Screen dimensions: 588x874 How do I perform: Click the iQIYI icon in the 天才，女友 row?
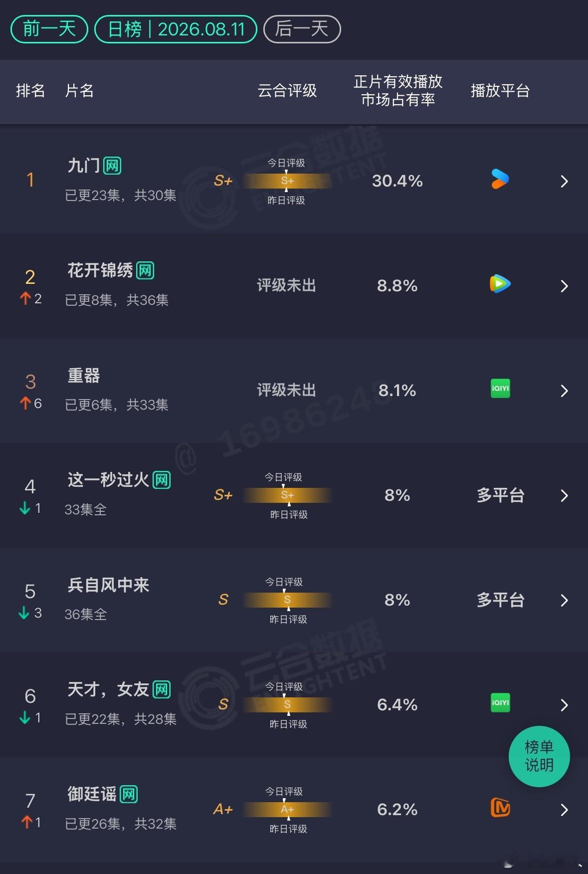500,703
